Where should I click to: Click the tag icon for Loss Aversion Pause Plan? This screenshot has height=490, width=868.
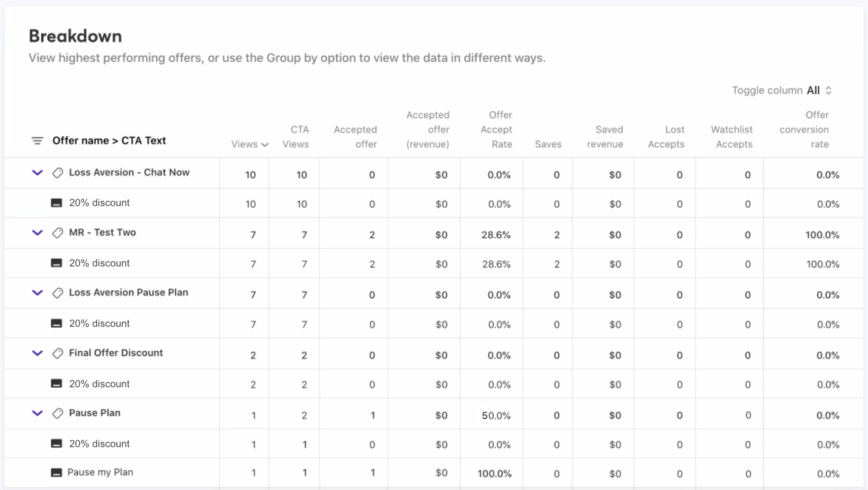click(x=58, y=293)
